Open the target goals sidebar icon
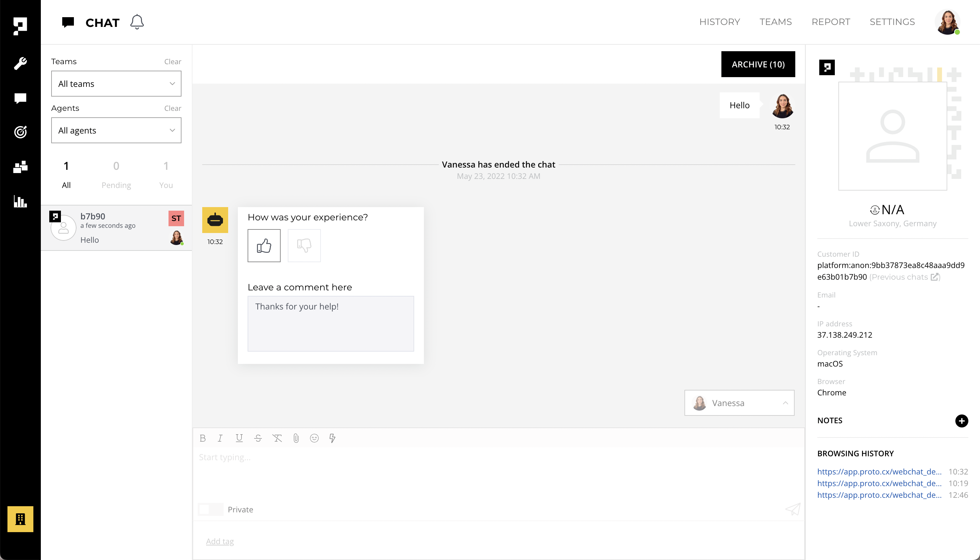 click(x=20, y=132)
